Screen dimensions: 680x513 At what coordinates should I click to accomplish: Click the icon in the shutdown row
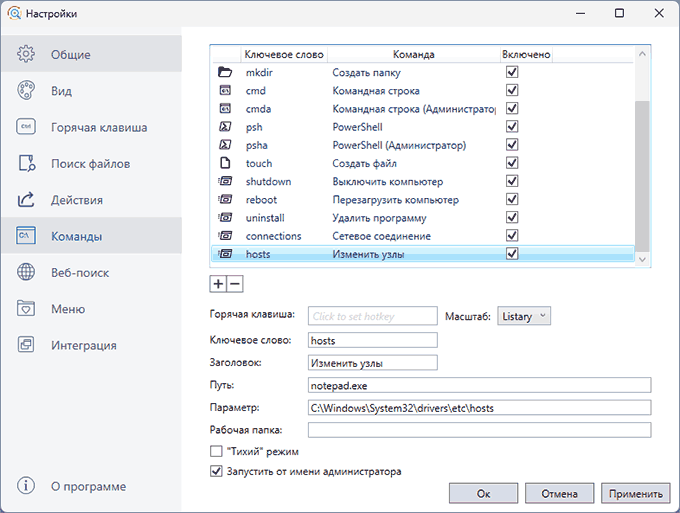(x=225, y=181)
